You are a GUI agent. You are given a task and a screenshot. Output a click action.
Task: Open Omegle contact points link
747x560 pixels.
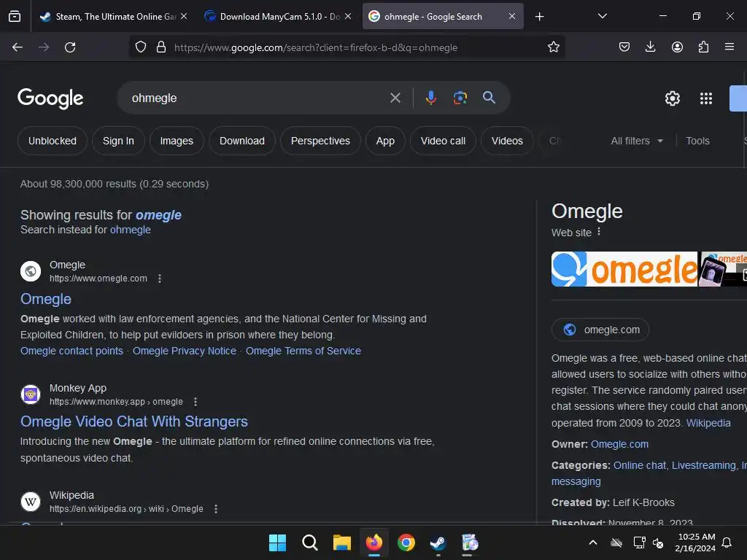click(71, 351)
